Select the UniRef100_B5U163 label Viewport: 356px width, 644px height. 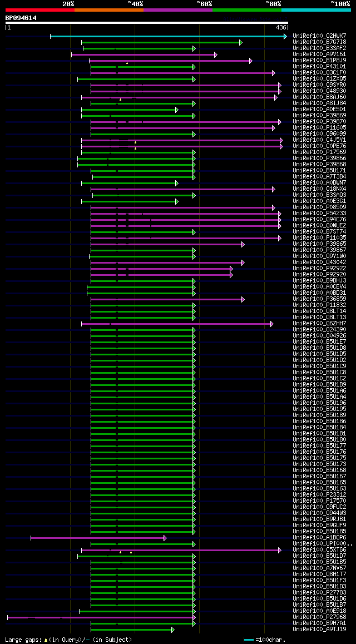tap(319, 489)
